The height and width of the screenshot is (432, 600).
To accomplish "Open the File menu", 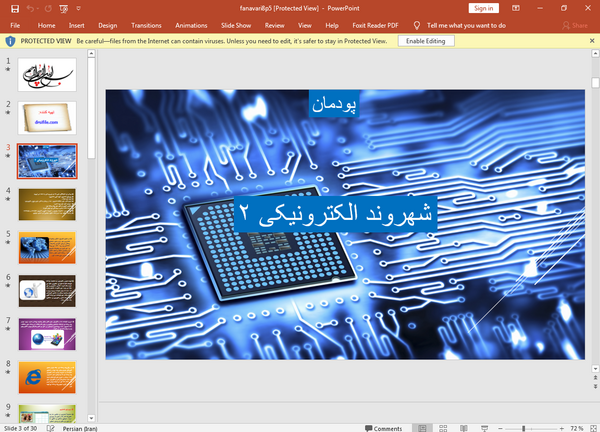I will (15, 26).
